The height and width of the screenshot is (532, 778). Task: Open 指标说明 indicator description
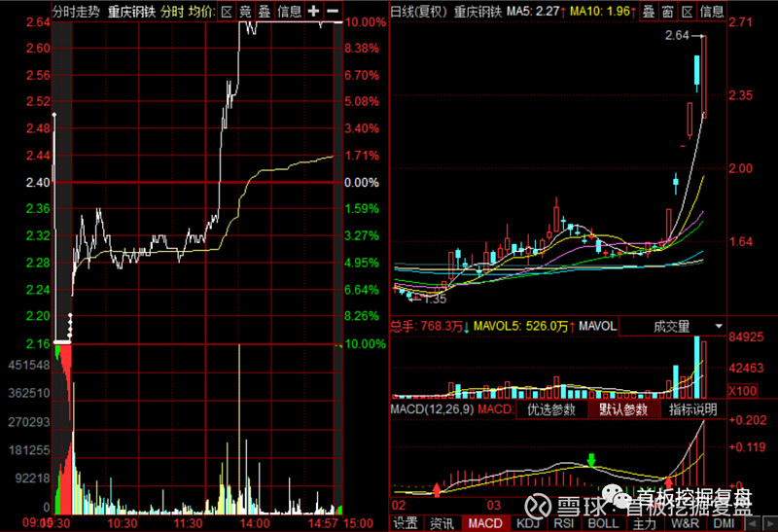692,409
